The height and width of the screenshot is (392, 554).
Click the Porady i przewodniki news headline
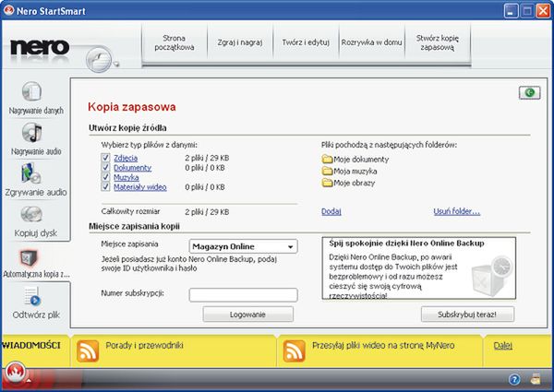pos(144,345)
